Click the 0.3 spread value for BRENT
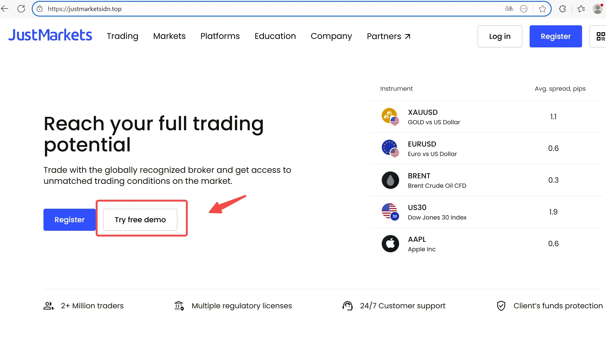 (553, 180)
